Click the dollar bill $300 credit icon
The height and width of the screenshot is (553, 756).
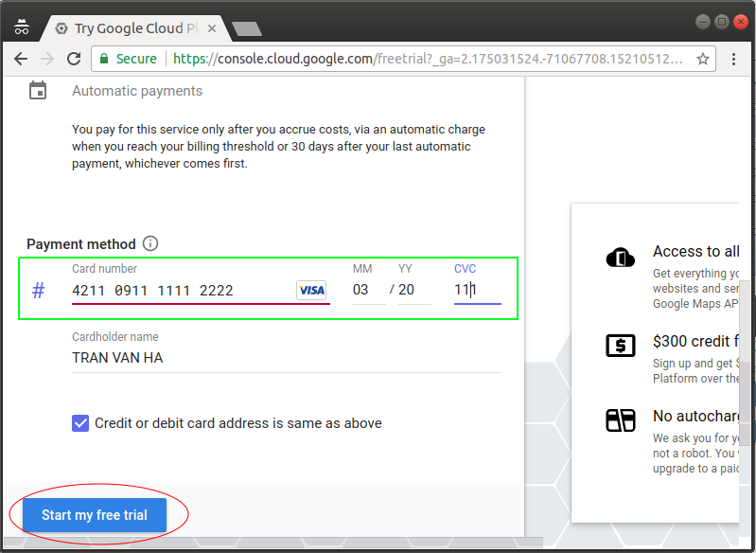tap(621, 346)
